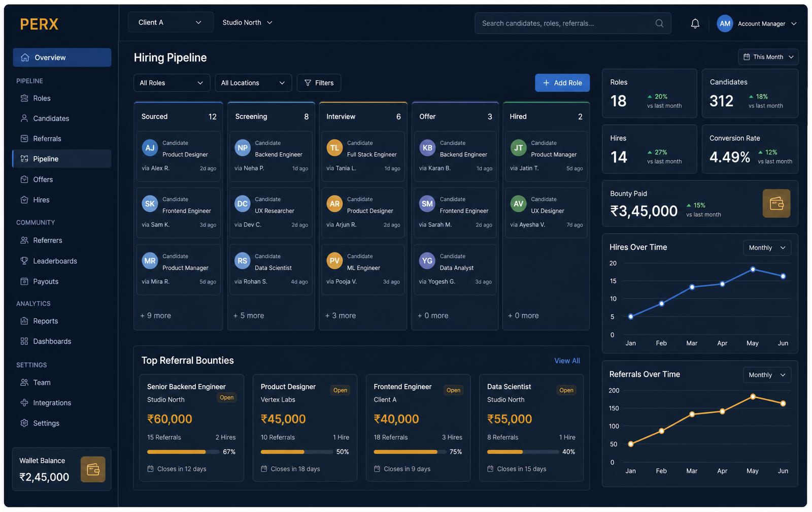Click the Filters button
Viewport: 812px width, 512px height.
[319, 83]
